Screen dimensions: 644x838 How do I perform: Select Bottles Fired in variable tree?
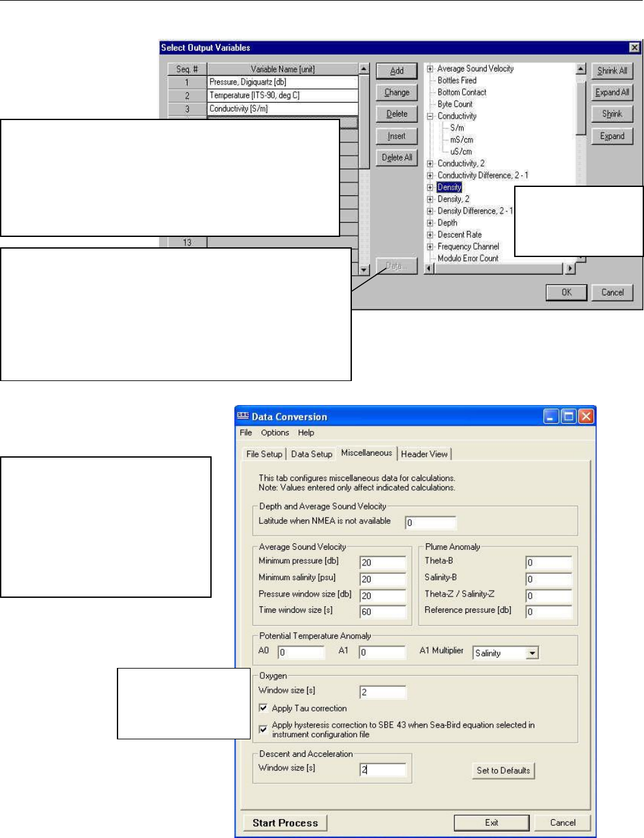point(456,80)
